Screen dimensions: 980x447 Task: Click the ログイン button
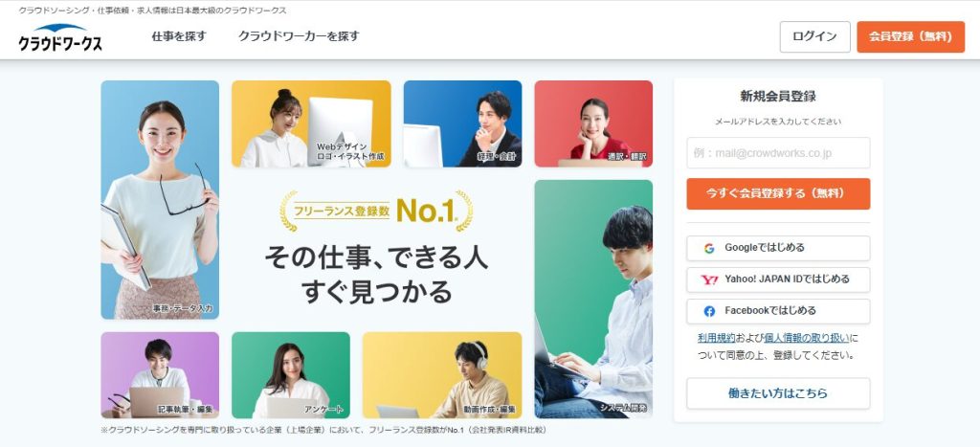[x=815, y=37]
